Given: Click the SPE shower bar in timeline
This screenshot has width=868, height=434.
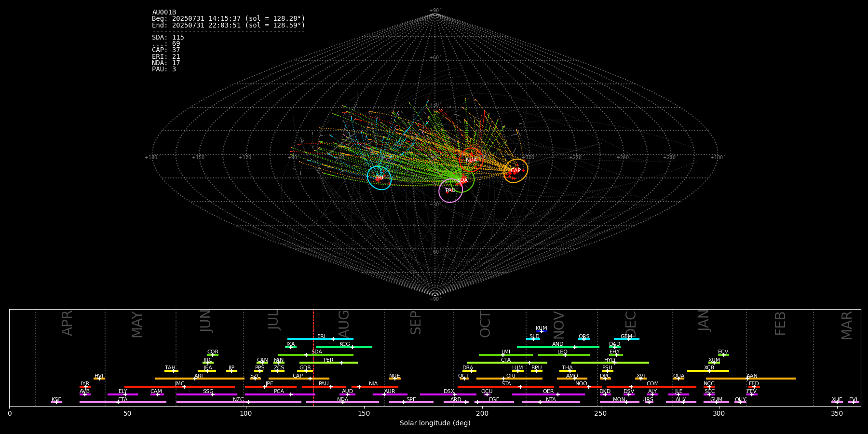Looking at the screenshot, I should pyautogui.click(x=411, y=402).
